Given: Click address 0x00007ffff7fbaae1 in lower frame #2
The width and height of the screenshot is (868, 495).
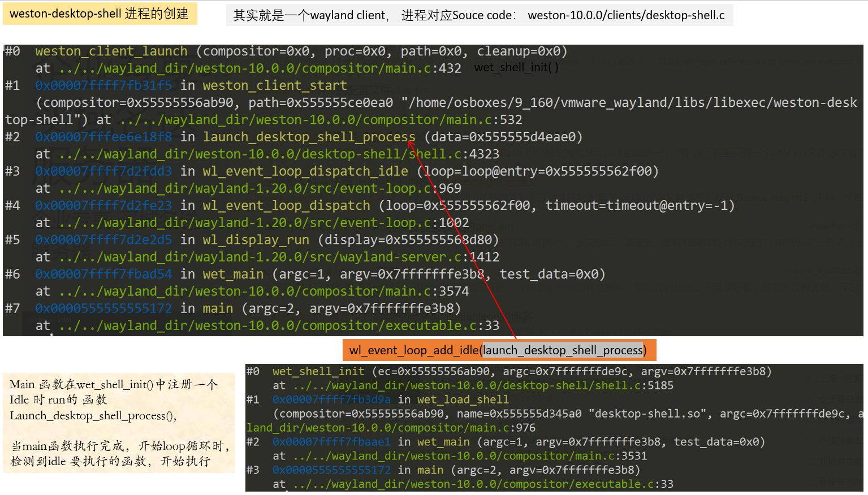Looking at the screenshot, I should 331,442.
